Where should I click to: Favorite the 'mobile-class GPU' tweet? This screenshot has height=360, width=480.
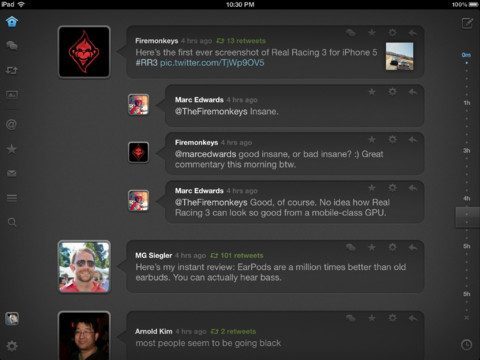(x=372, y=188)
